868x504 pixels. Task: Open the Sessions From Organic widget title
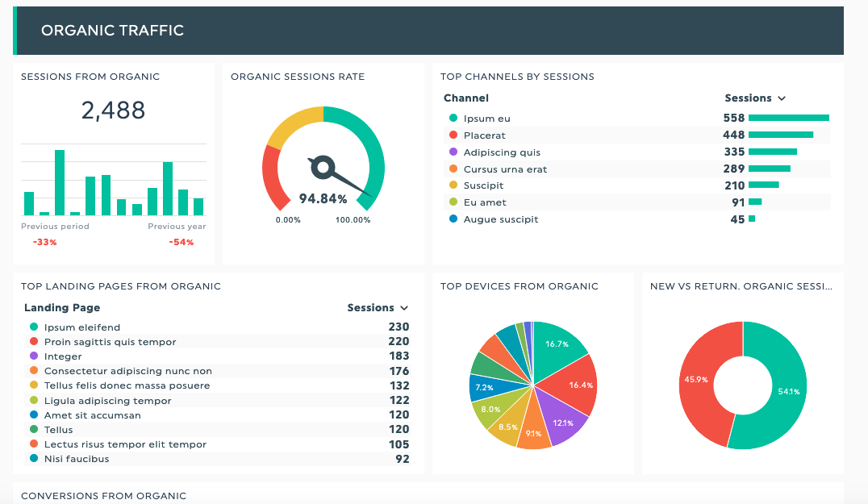pos(90,77)
